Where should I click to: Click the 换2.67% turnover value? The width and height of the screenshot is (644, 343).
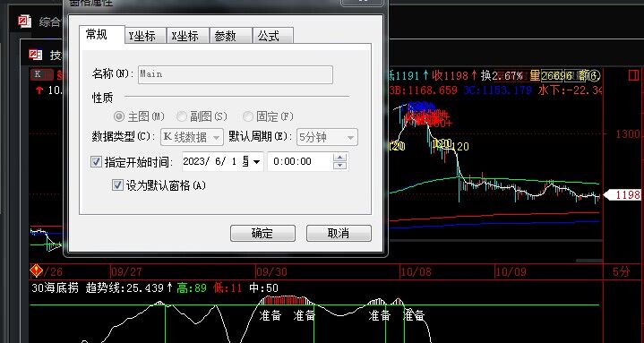502,75
